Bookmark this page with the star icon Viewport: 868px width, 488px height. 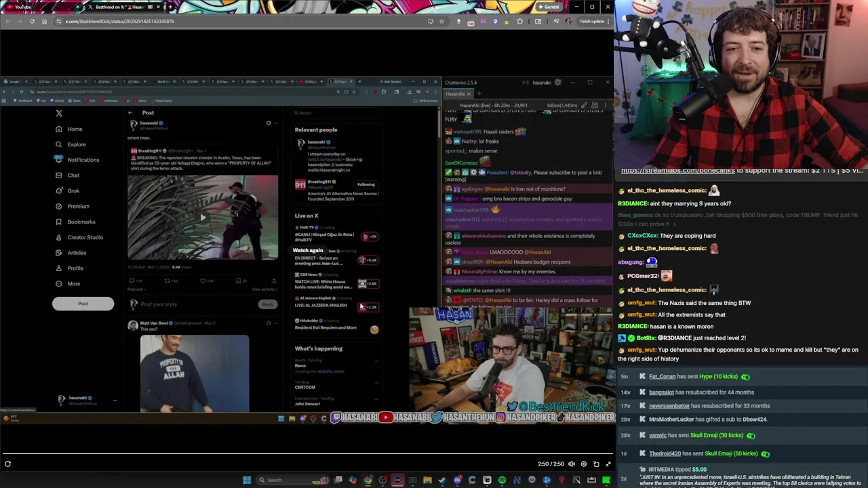441,21
